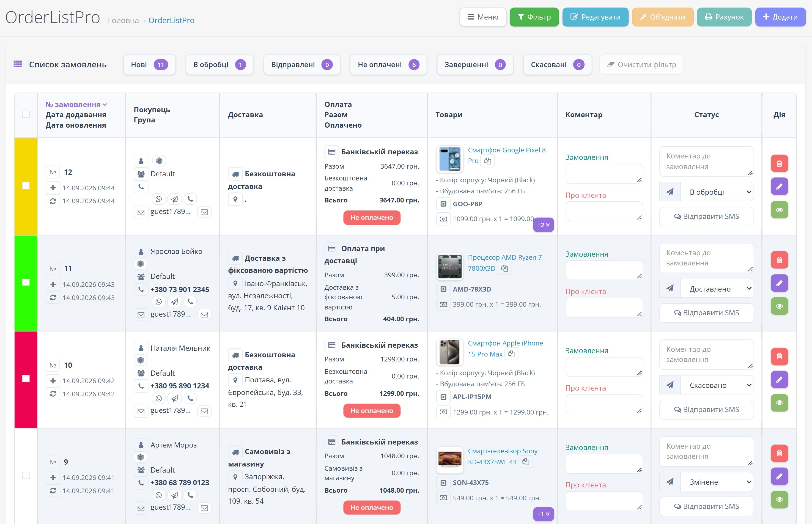The height and width of the screenshot is (524, 812).
Task: Toggle select-all checkbox in table header
Action: coord(26,114)
